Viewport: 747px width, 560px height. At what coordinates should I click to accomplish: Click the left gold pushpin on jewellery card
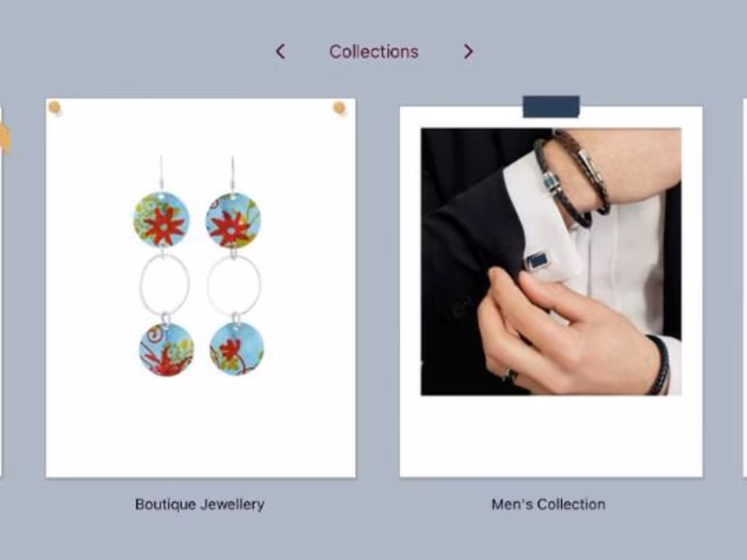click(x=55, y=108)
